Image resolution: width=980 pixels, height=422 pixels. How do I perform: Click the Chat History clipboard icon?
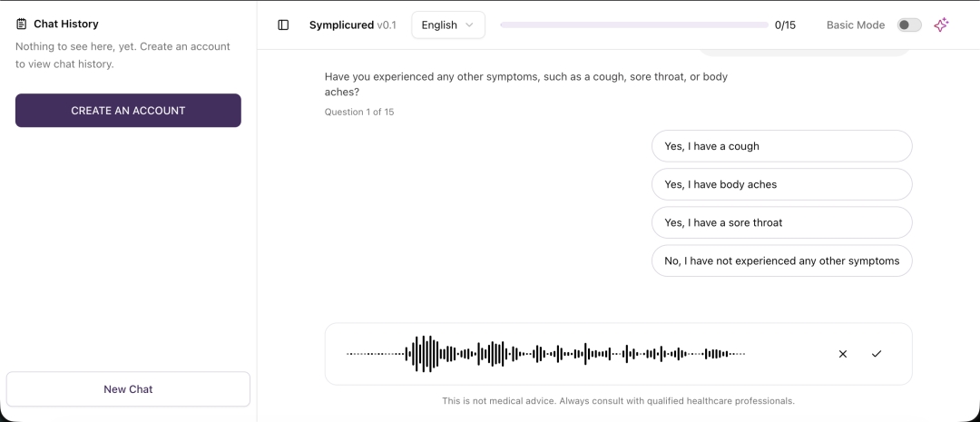pyautogui.click(x=22, y=25)
